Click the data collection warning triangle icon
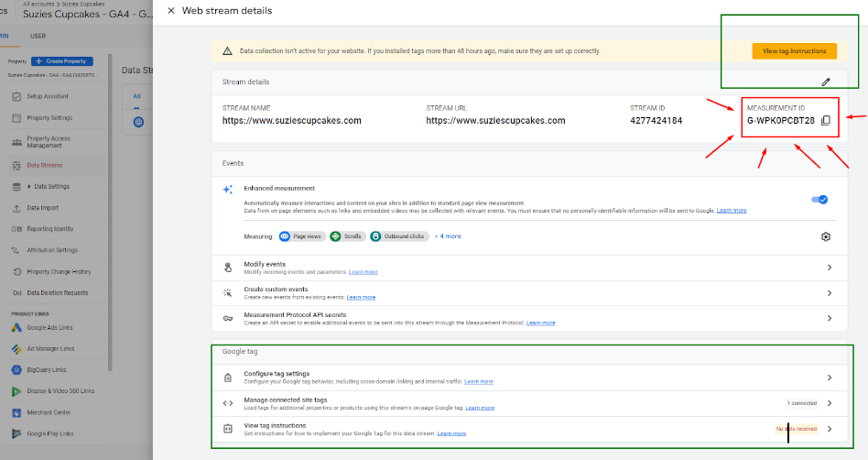This screenshot has width=868, height=460. 227,51
